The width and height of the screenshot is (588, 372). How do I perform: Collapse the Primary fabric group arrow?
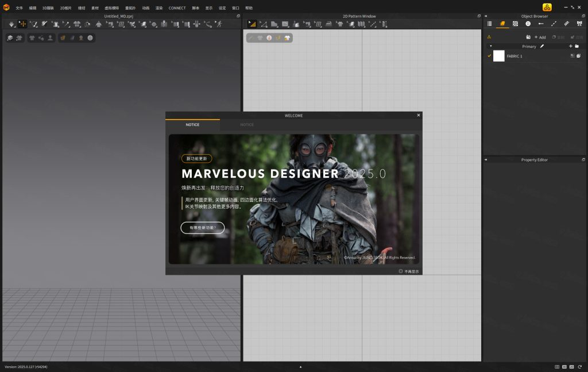[490, 46]
